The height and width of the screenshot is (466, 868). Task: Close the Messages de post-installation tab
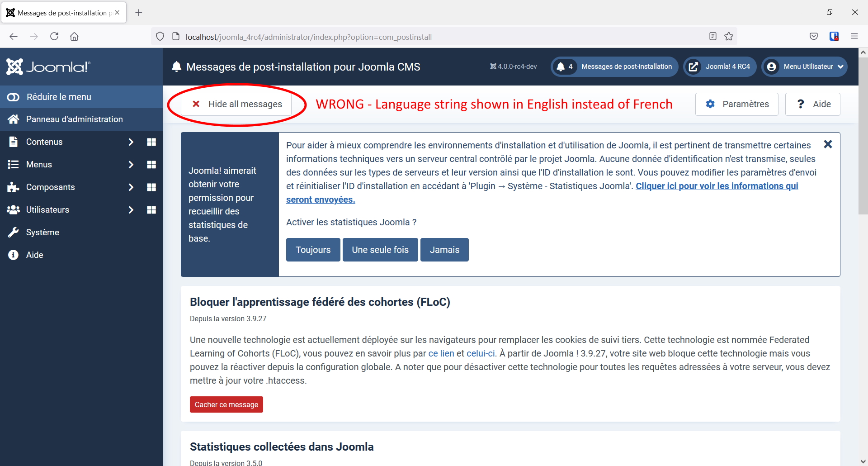click(x=117, y=13)
